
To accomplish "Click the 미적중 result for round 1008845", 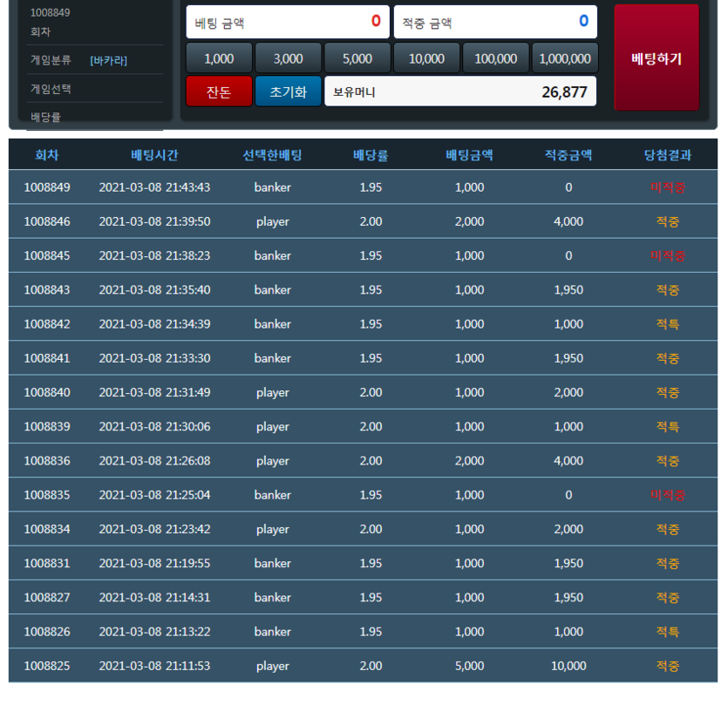I will (668, 255).
